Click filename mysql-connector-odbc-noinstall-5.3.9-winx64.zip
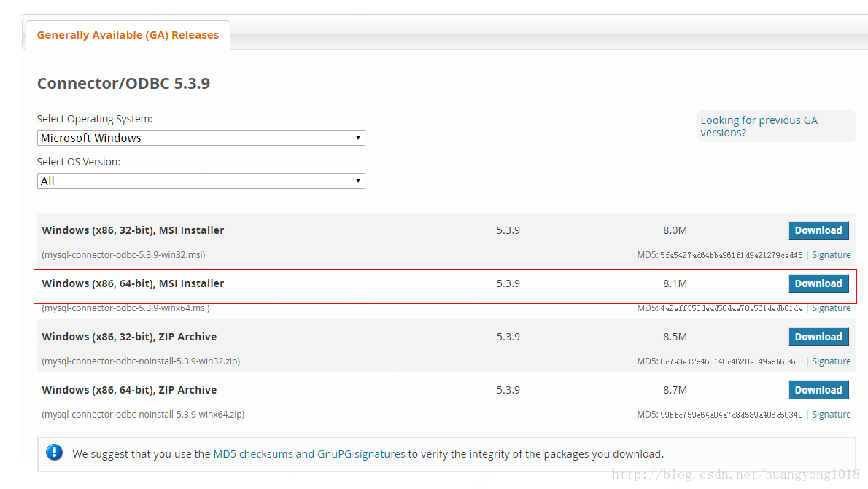This screenshot has width=868, height=489. (143, 414)
